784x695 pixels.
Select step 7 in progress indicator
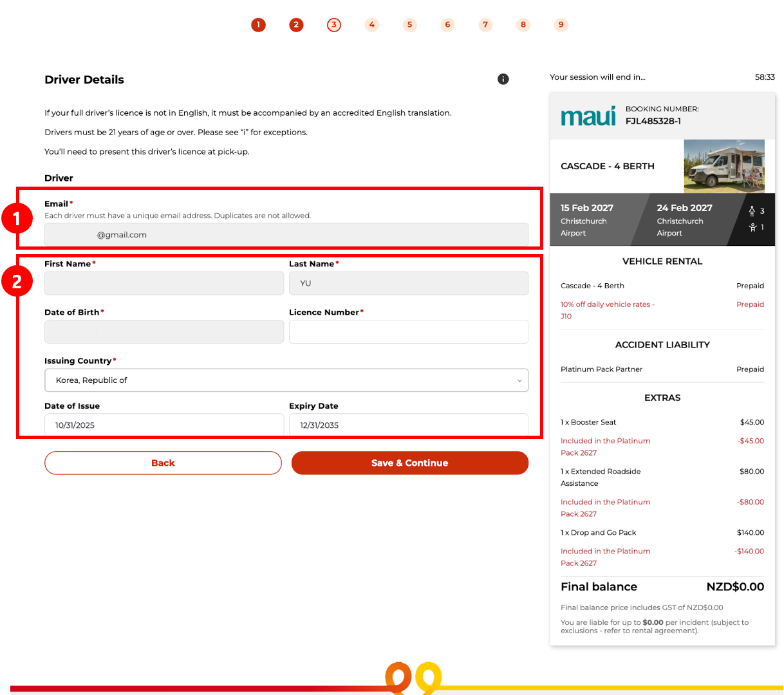486,25
